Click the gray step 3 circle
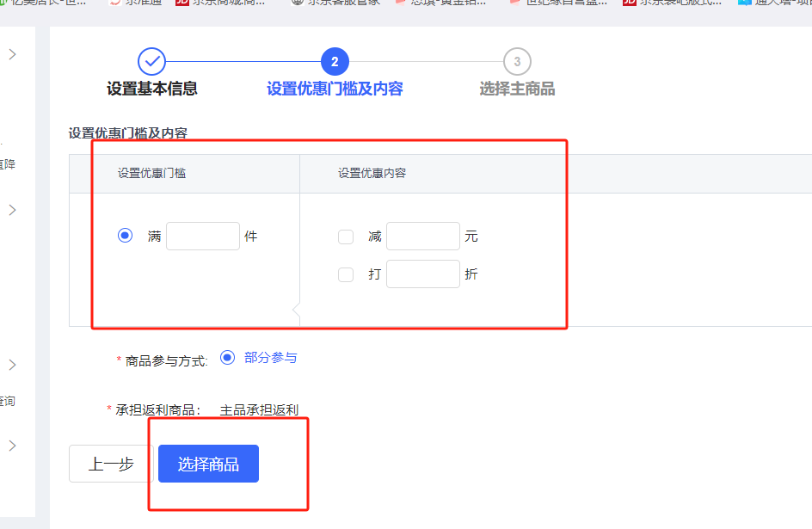This screenshot has height=529, width=812. coord(517,61)
